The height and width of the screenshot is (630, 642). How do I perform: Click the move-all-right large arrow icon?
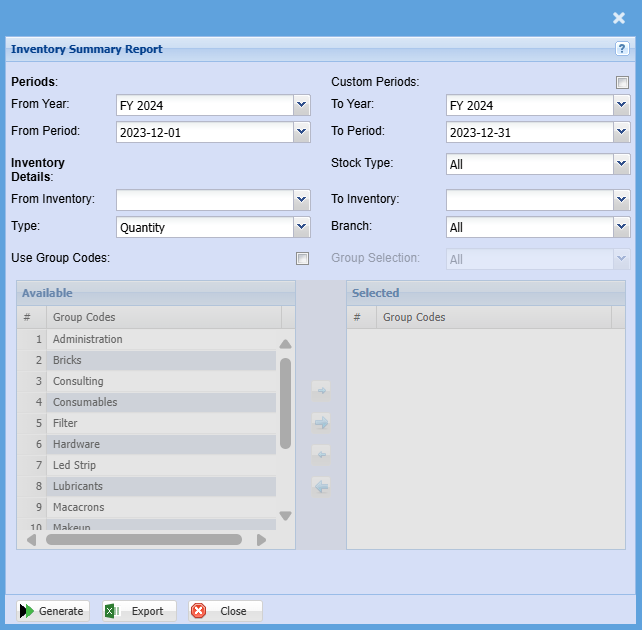click(x=321, y=422)
